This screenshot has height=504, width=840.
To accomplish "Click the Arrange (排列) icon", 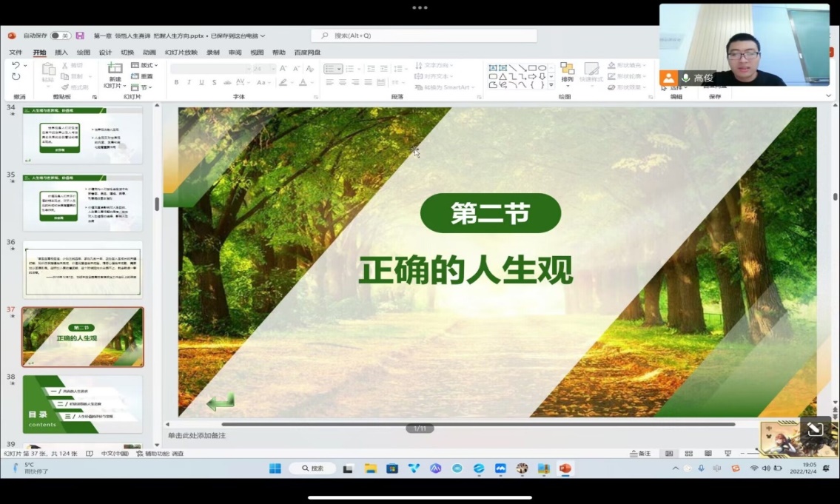I will click(x=567, y=71).
